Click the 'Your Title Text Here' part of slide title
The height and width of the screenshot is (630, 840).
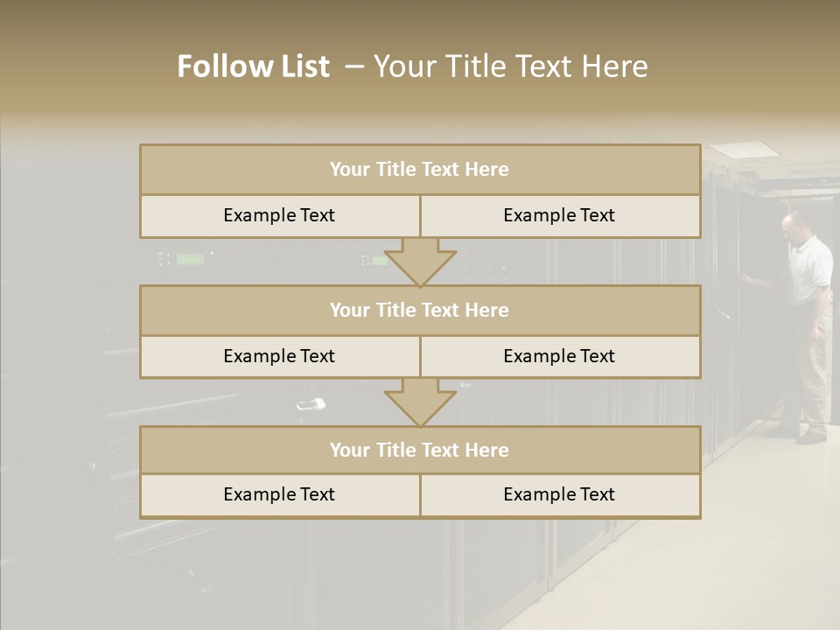(511, 66)
